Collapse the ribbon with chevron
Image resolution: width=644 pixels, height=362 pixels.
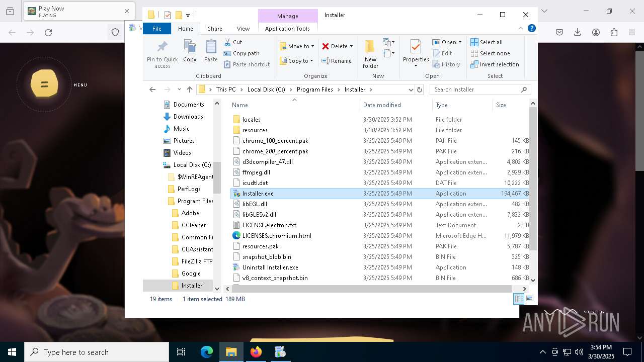click(x=521, y=29)
